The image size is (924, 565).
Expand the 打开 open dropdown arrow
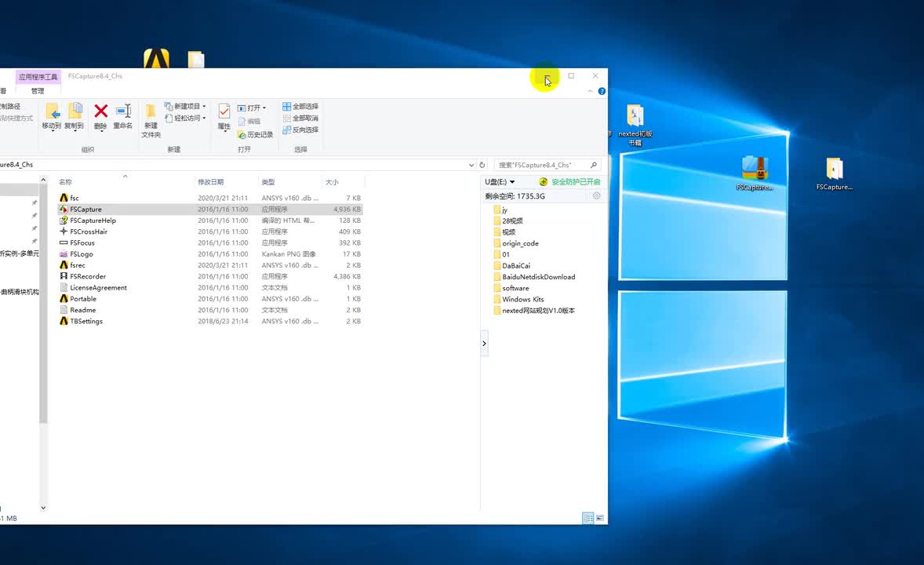(264, 108)
